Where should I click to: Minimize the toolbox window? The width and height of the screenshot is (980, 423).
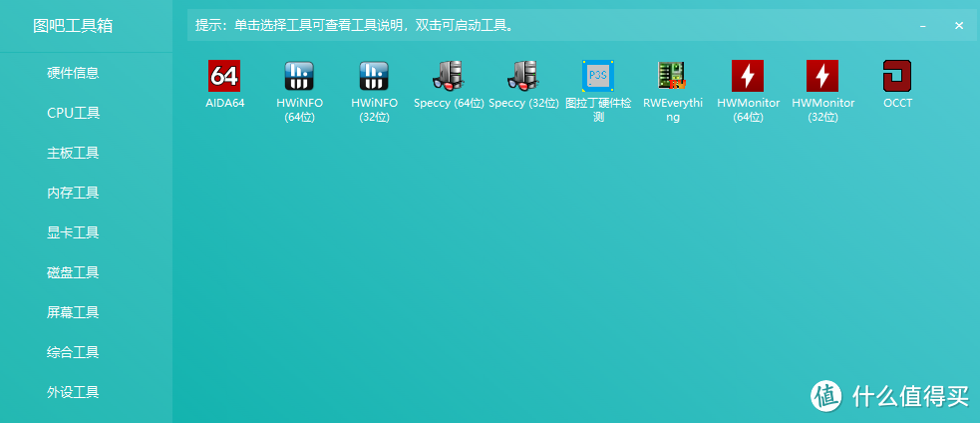[x=922, y=26]
